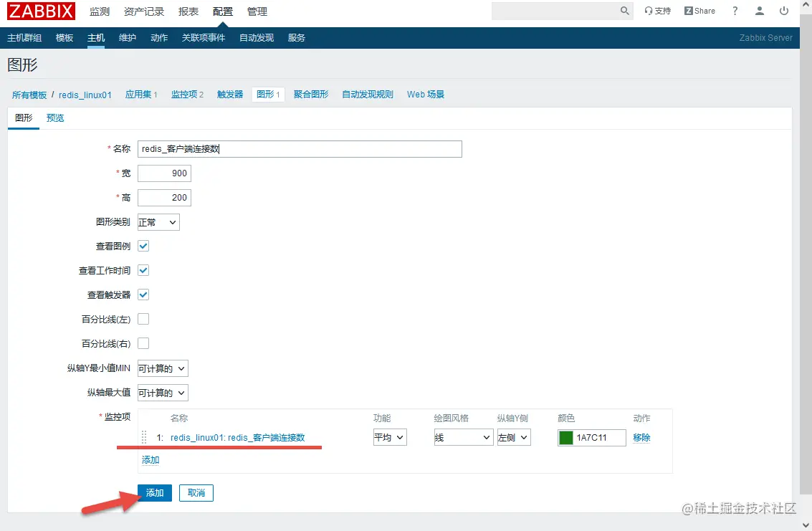
Task: Go to 关联项事件 submenu
Action: (x=204, y=38)
